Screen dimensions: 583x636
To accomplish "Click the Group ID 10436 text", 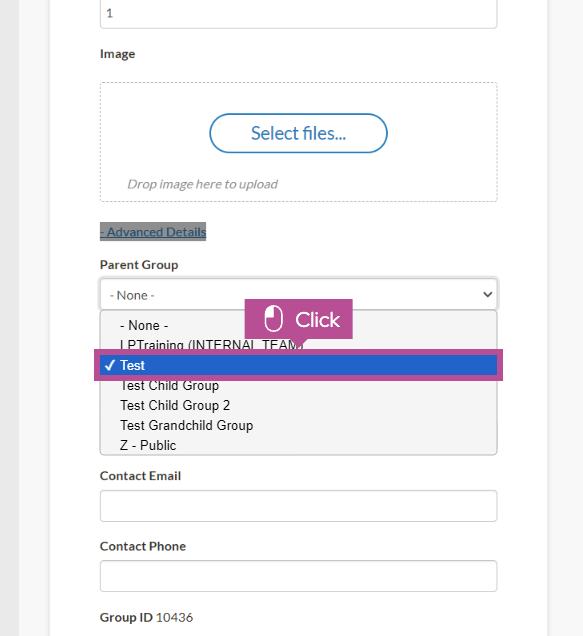I will click(x=146, y=617).
